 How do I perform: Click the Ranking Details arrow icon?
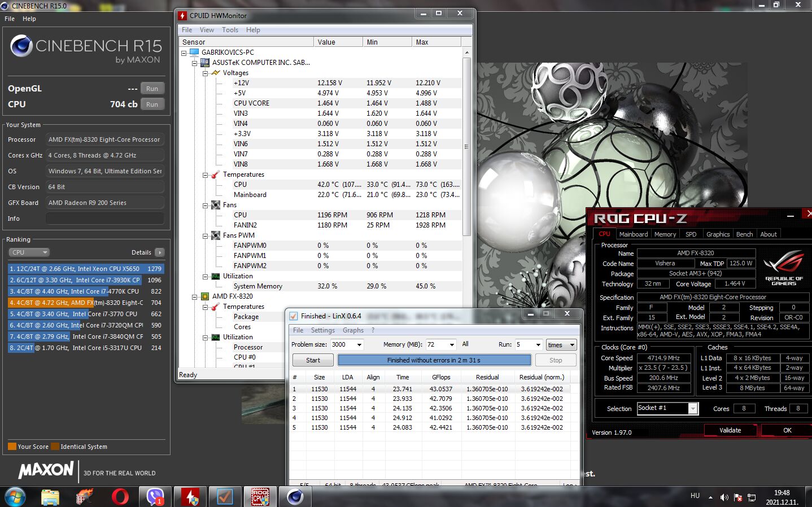160,252
